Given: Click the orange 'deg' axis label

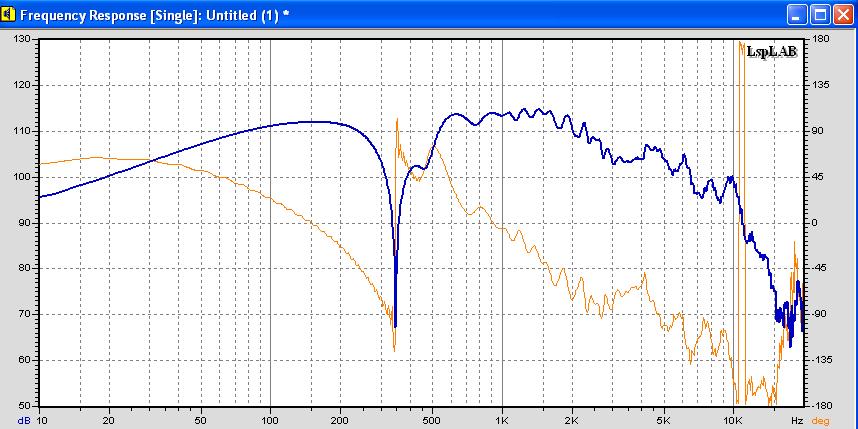Looking at the screenshot, I should 820,420.
